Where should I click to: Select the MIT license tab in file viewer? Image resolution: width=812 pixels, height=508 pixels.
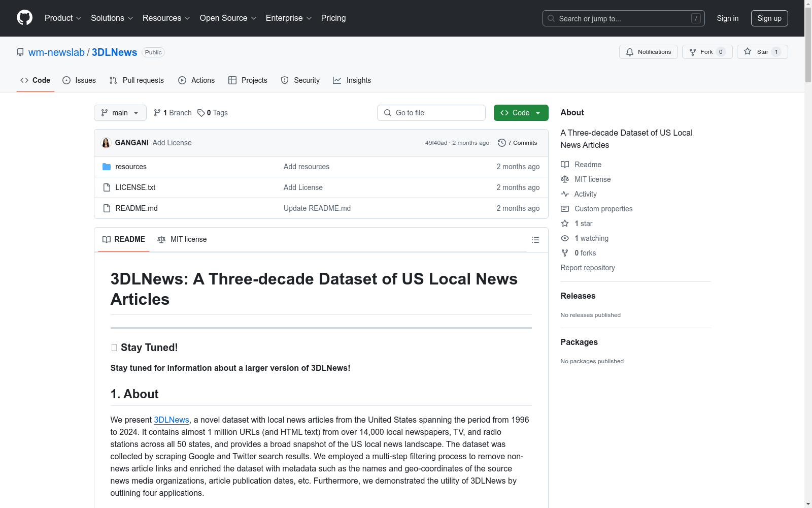[182, 239]
